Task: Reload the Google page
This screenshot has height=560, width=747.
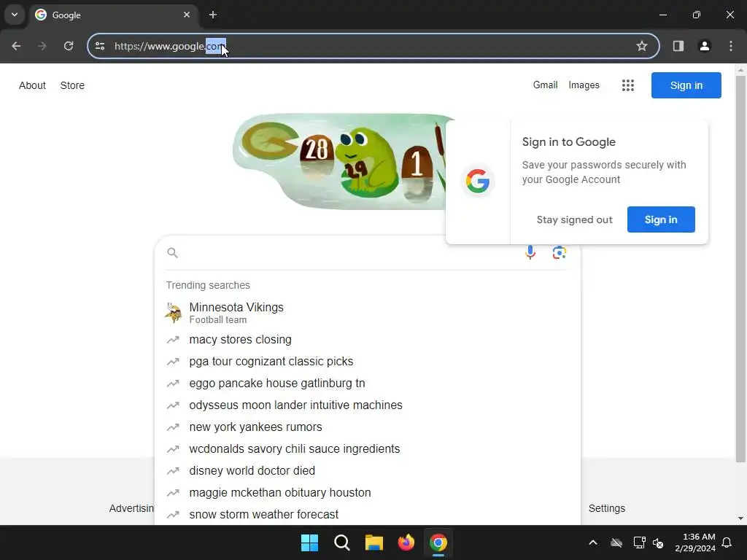Action: [x=69, y=46]
